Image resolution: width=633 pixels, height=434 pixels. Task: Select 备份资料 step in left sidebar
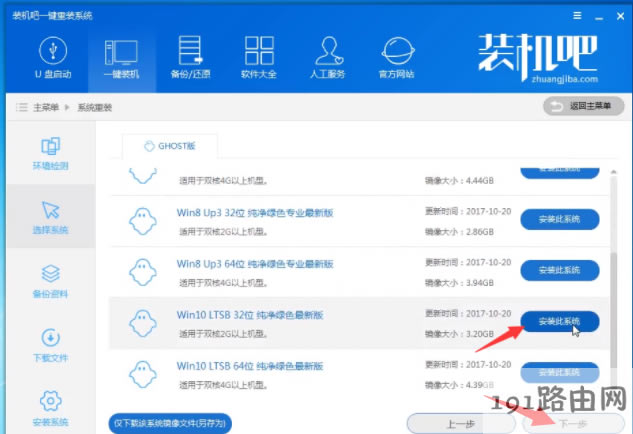tap(49, 282)
